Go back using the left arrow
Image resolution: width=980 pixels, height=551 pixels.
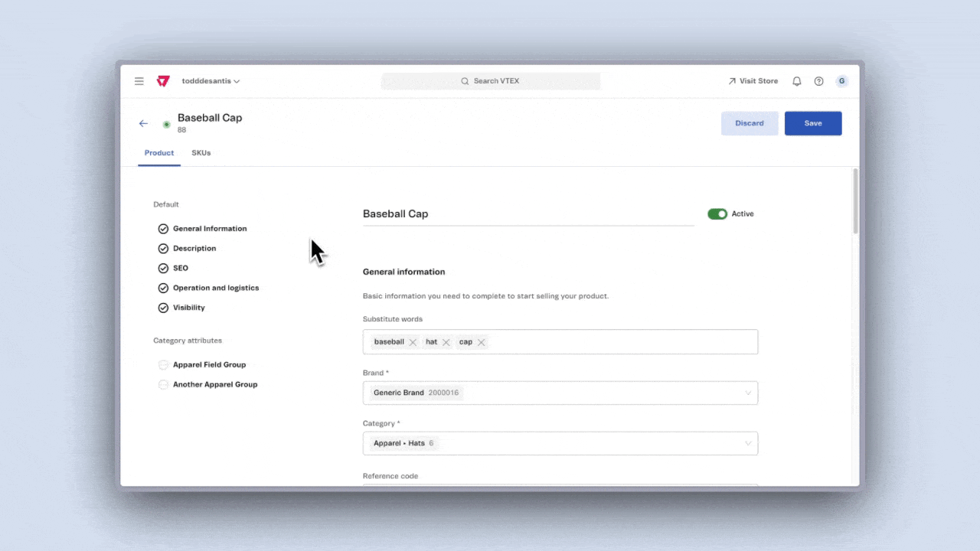pyautogui.click(x=143, y=123)
